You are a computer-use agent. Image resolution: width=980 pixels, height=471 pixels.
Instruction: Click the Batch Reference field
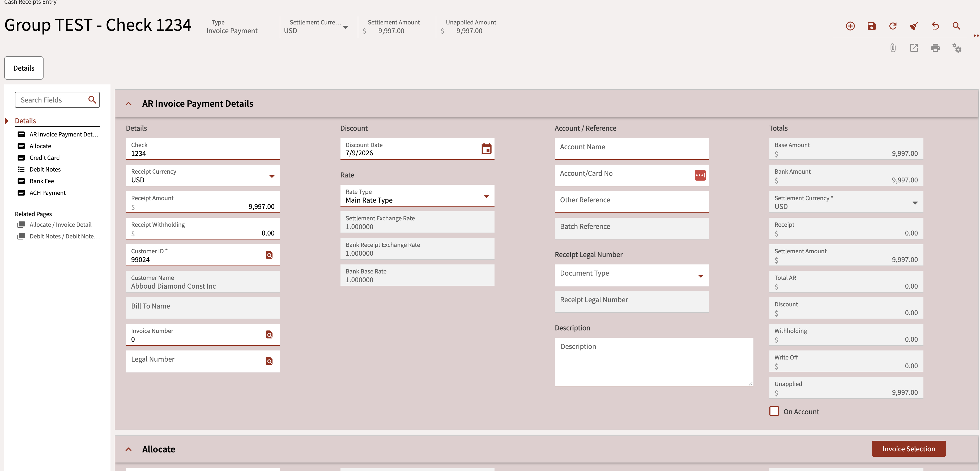pos(632,228)
